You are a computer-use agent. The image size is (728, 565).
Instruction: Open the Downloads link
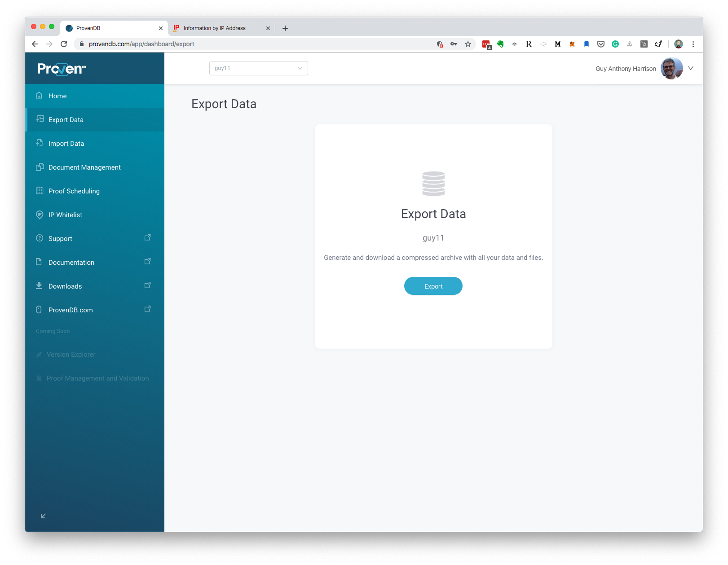pos(95,286)
